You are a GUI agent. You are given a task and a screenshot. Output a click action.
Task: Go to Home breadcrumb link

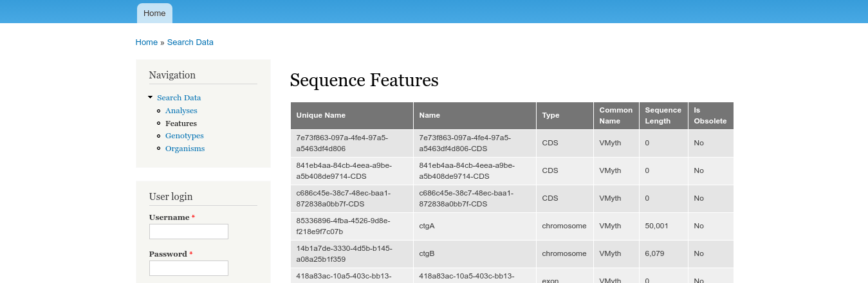(x=147, y=42)
